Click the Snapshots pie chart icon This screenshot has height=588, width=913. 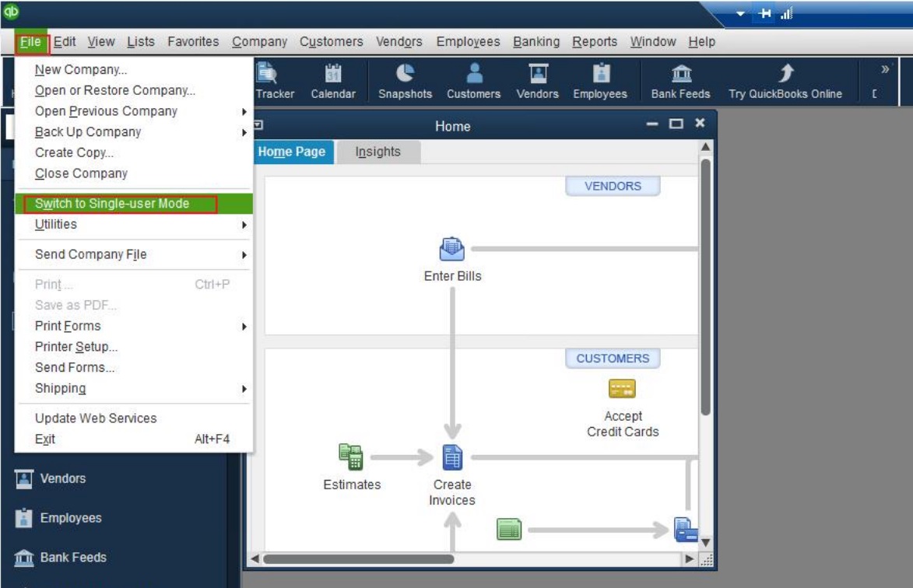pyautogui.click(x=405, y=73)
